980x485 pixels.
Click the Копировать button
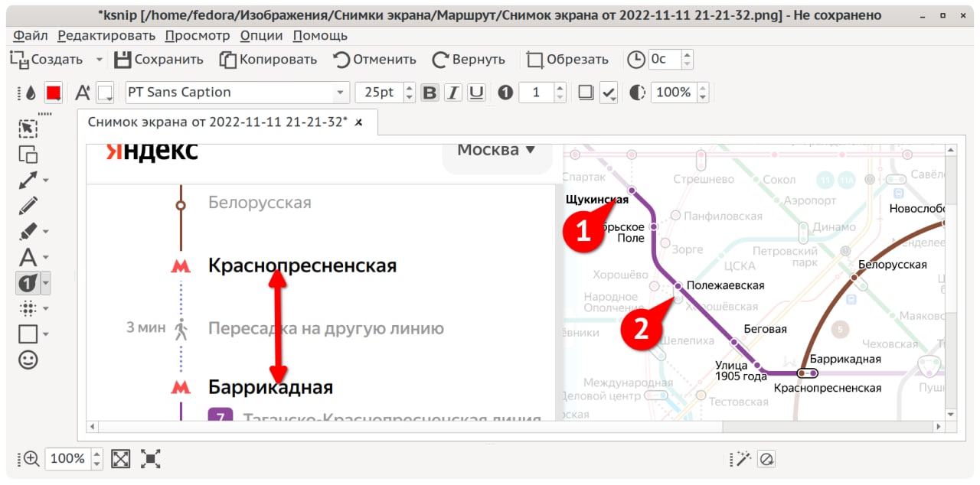(x=269, y=59)
